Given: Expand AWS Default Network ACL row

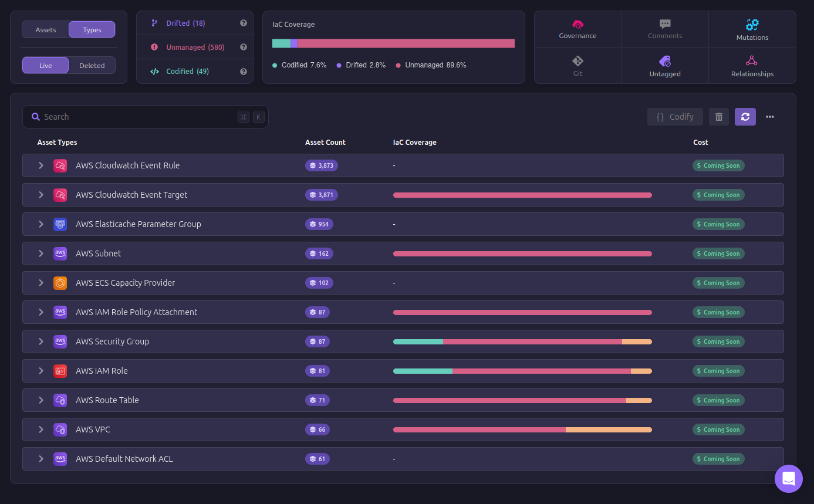Looking at the screenshot, I should [x=41, y=459].
